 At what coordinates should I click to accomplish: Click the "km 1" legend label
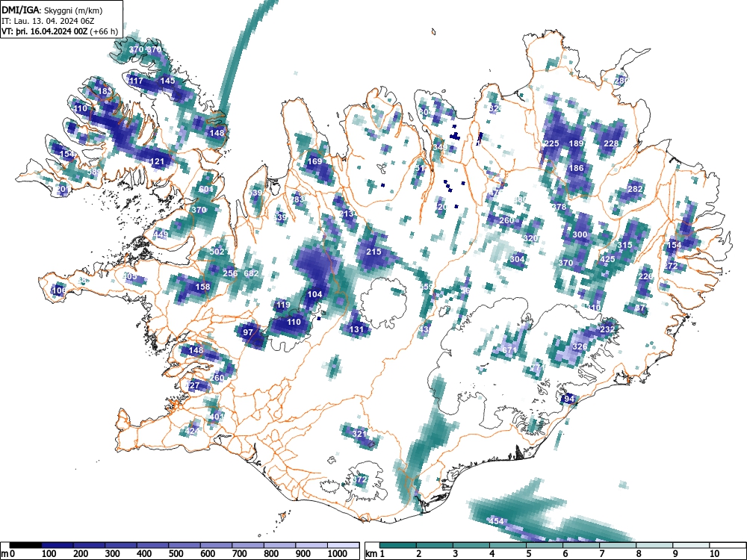[376, 554]
